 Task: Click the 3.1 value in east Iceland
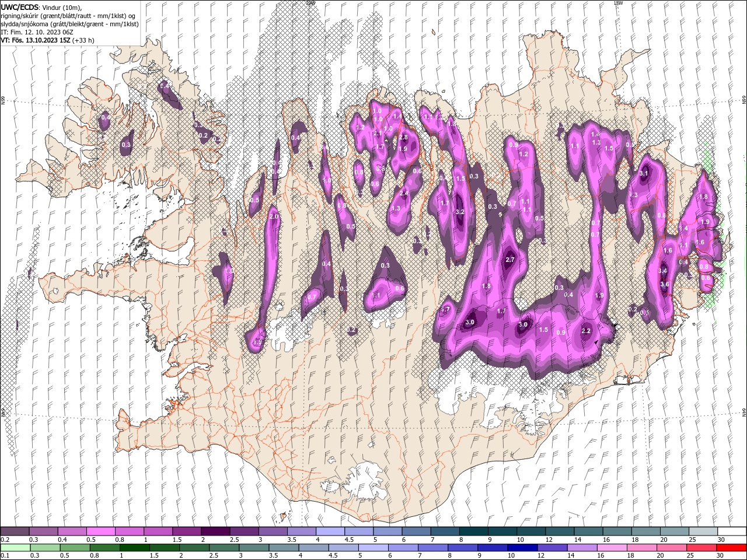644,173
